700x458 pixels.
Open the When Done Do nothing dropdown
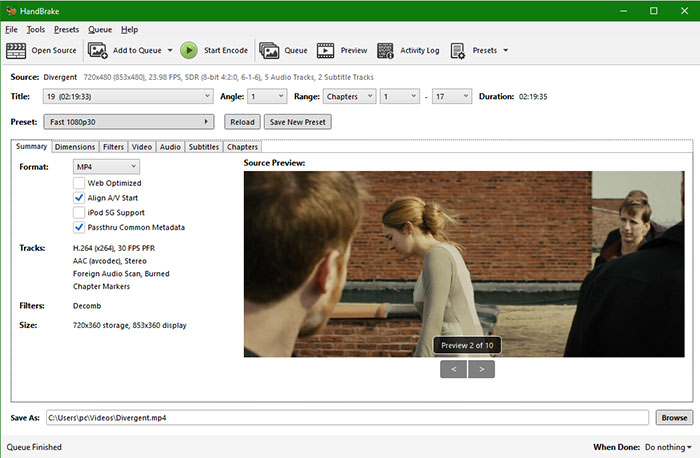click(668, 447)
